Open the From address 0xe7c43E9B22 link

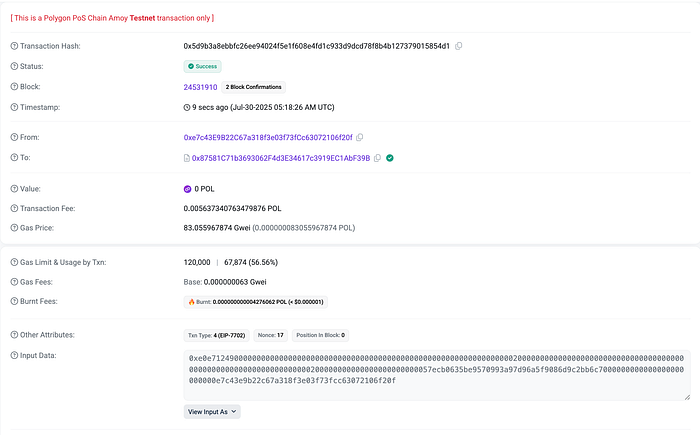[268, 138]
